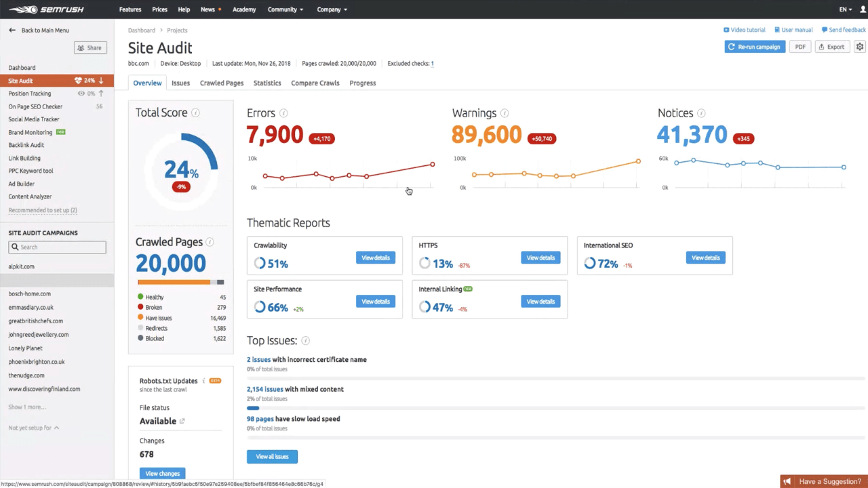This screenshot has height=488, width=868.
Task: View details for Crawlability report
Action: 376,258
